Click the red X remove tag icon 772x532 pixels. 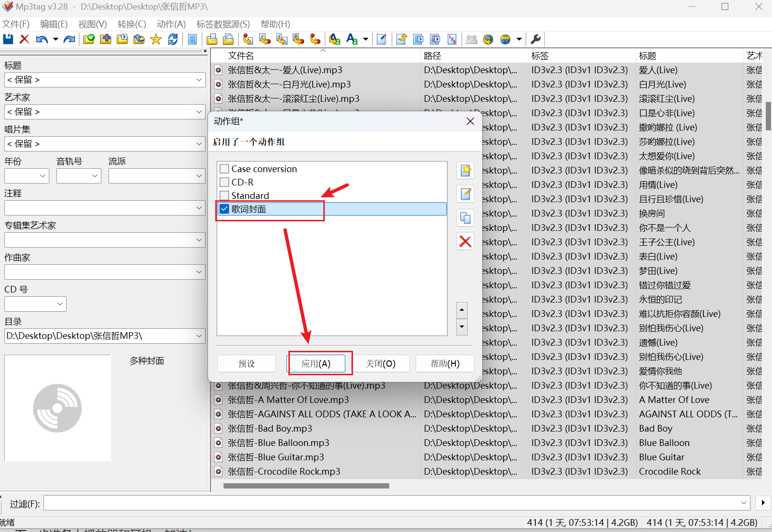tap(24, 39)
